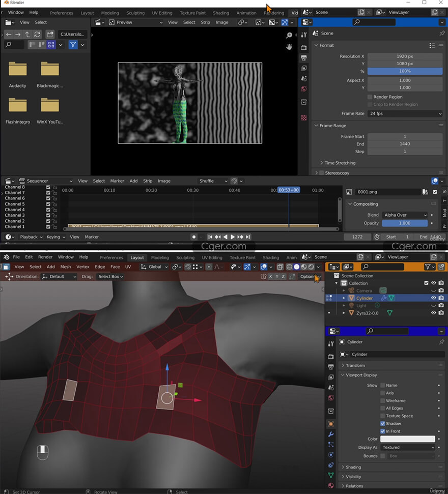Enable the Name display checkbox
Image resolution: width=448 pixels, height=494 pixels.
[x=383, y=385]
